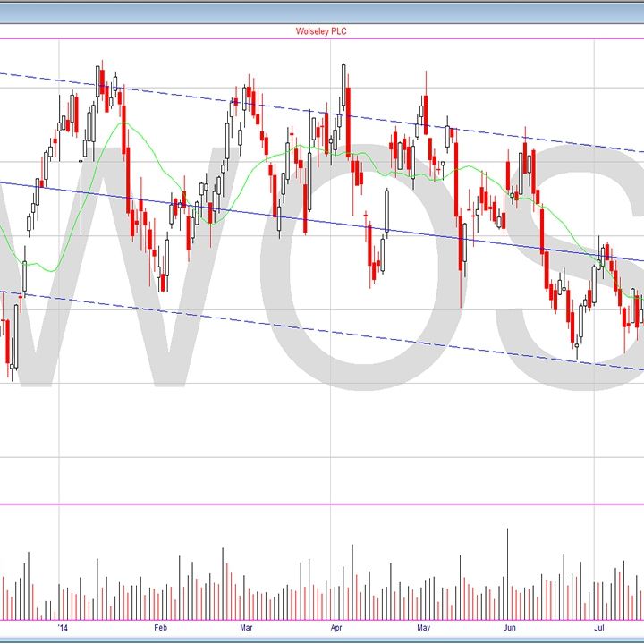Jump to the Apr date axis label
Image resolution: width=644 pixels, height=644 pixels.
tap(336, 629)
